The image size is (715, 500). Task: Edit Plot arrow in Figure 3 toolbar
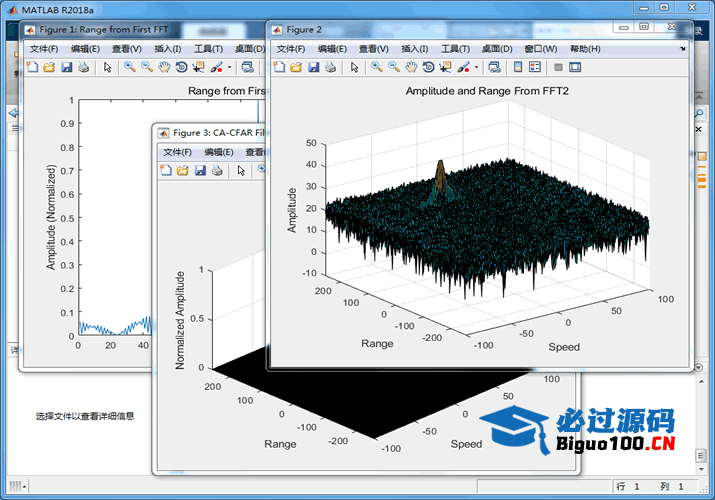(241, 170)
